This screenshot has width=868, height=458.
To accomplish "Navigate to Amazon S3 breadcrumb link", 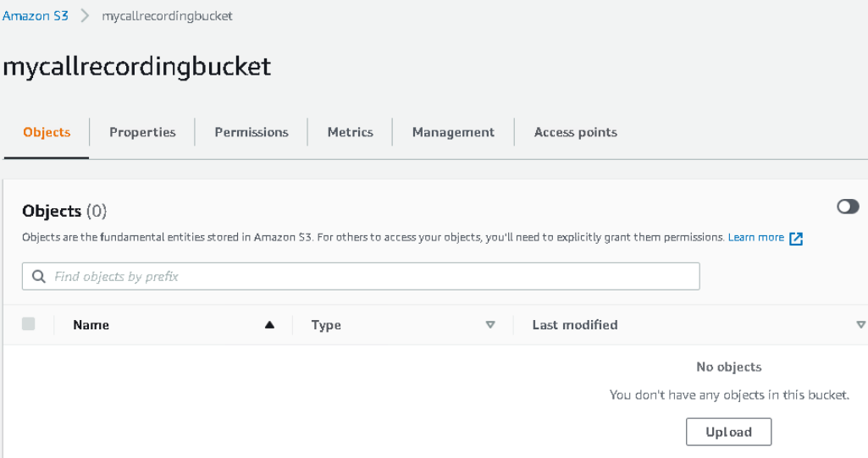I will (x=36, y=15).
